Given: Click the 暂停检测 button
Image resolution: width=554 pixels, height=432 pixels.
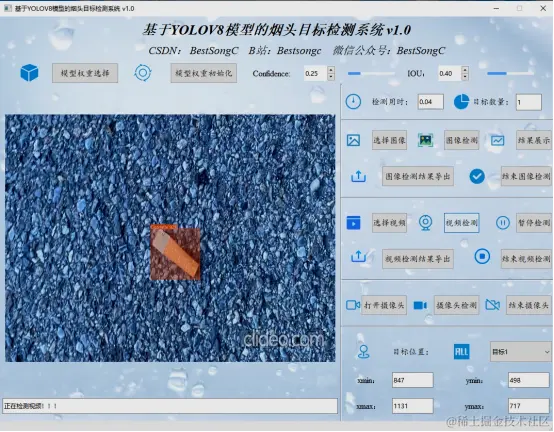Looking at the screenshot, I should coord(534,223).
